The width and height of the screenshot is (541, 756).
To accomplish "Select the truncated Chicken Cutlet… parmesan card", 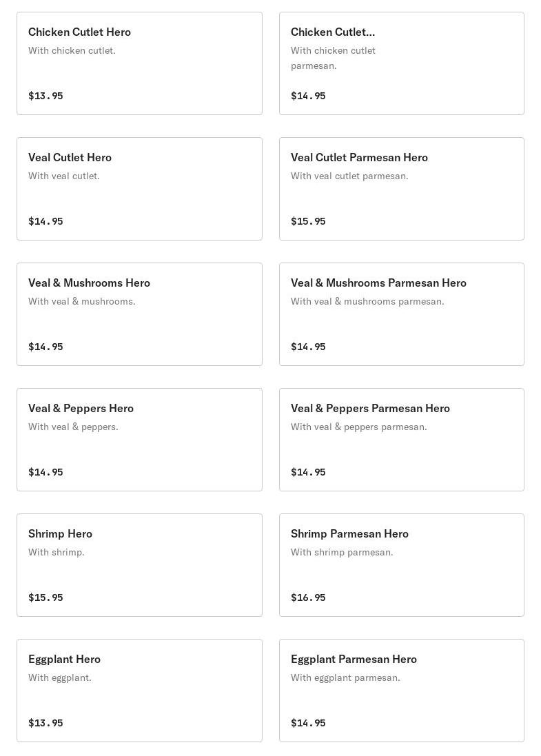I will tap(401, 63).
